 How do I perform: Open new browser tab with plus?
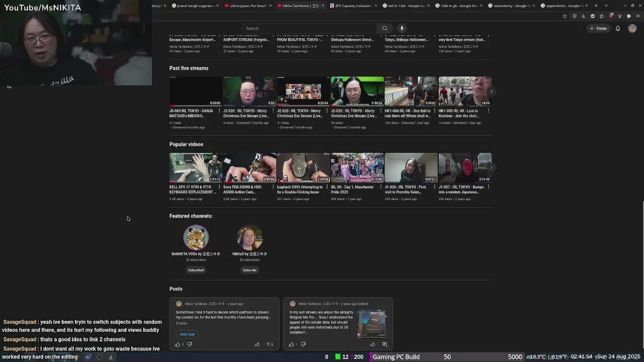pos(596,6)
